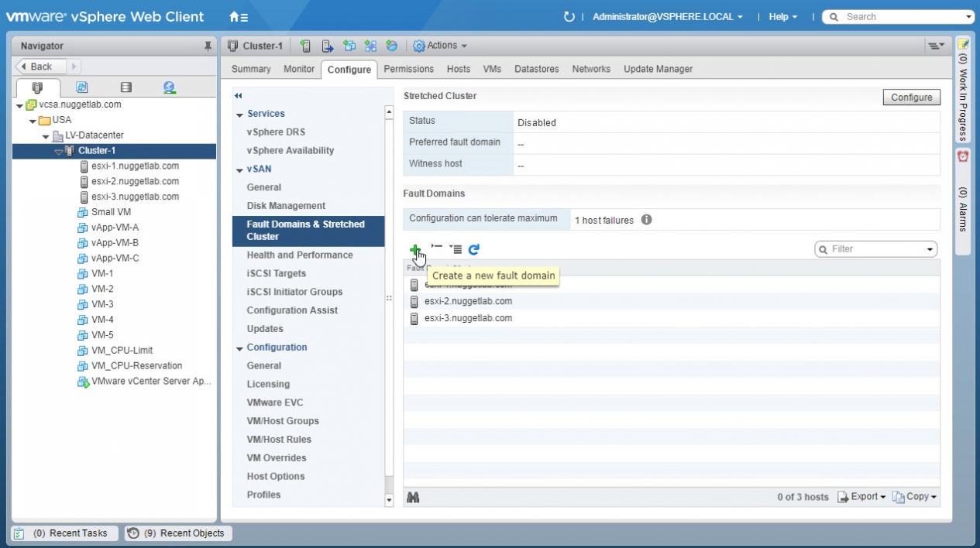The image size is (980, 548).
Task: Open the Administrator@VSPHERE.LOCAL user menu
Action: coord(667,17)
